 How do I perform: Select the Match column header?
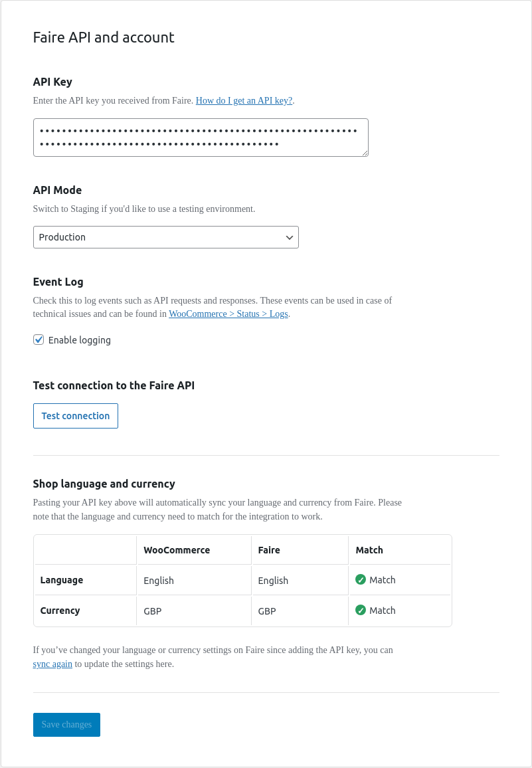369,550
